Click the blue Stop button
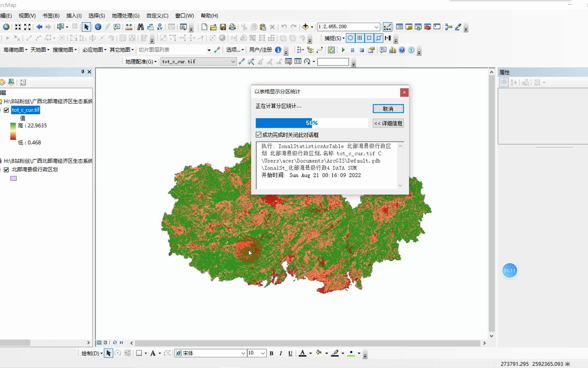The width and height of the screenshot is (588, 368). pos(362,50)
